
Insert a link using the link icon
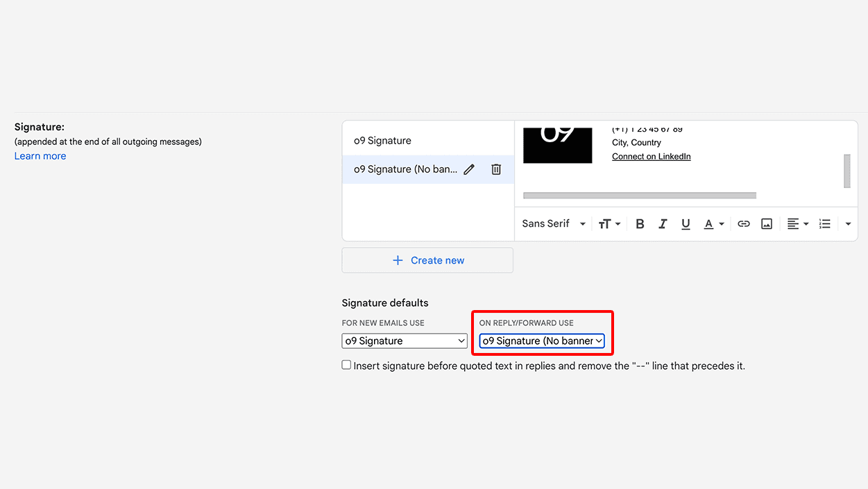point(744,223)
